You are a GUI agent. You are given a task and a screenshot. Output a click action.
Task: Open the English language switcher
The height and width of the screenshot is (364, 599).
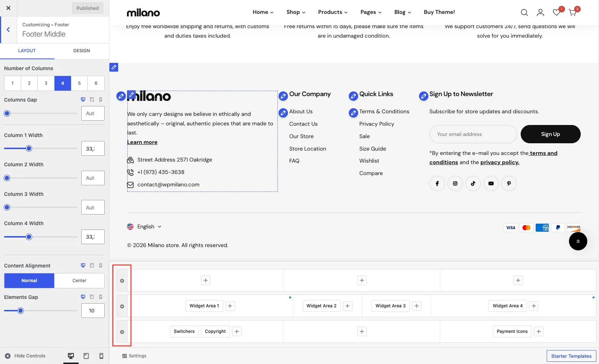click(144, 227)
